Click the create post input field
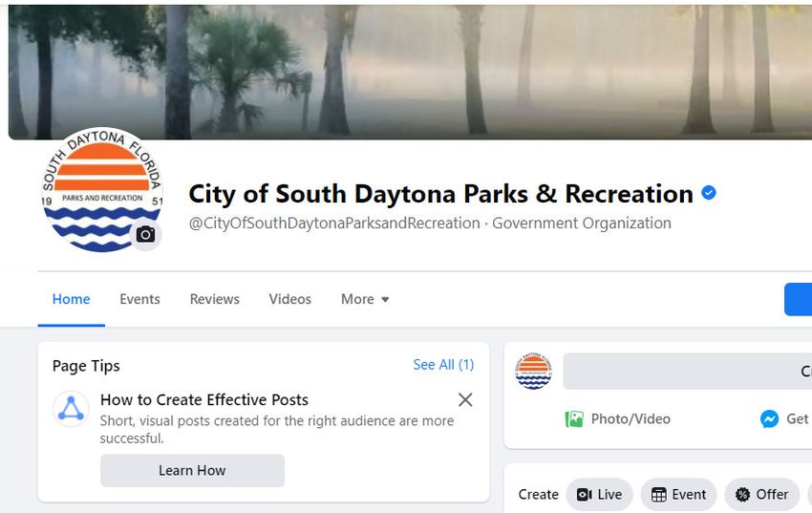Image resolution: width=812 pixels, height=513 pixels. 687,372
